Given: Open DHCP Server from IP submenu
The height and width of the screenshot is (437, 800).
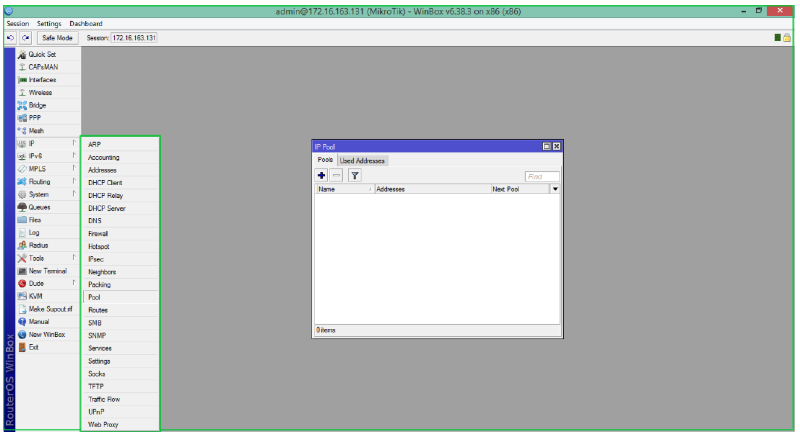Looking at the screenshot, I should point(120,209).
